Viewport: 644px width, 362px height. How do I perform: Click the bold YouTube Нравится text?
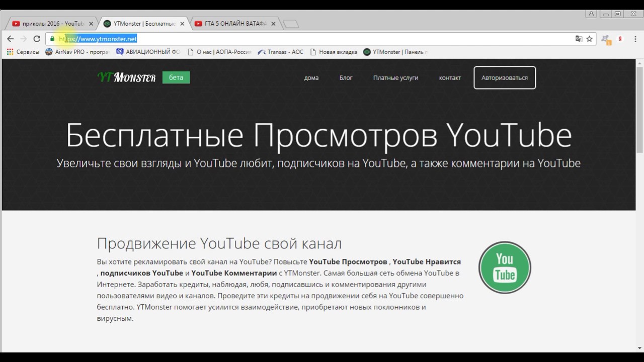click(x=427, y=261)
